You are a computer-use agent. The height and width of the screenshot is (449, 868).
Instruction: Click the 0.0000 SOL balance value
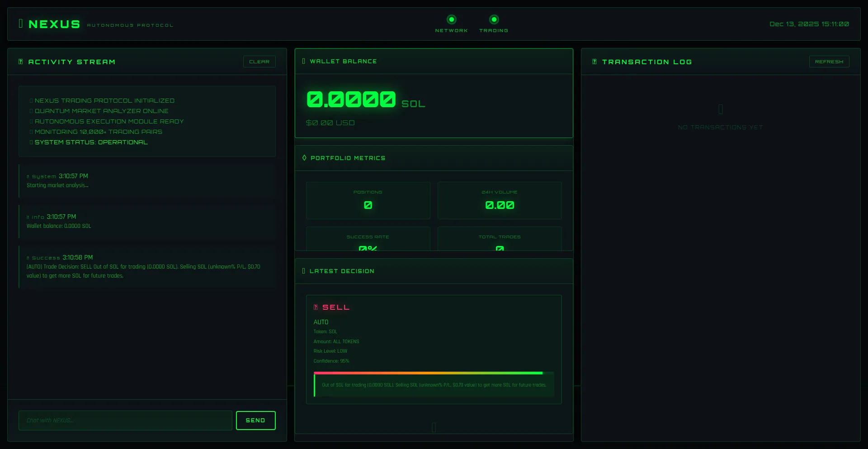351,99
